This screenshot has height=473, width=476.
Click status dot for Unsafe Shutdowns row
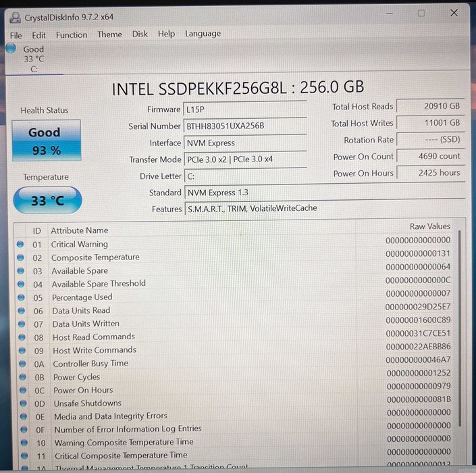[24, 403]
